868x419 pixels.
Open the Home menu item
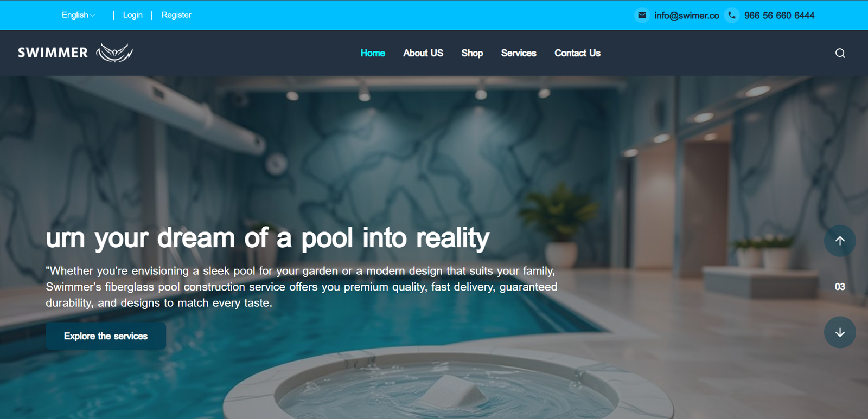coord(373,53)
